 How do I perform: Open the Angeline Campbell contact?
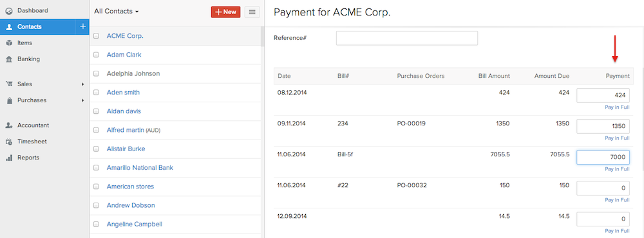click(135, 224)
